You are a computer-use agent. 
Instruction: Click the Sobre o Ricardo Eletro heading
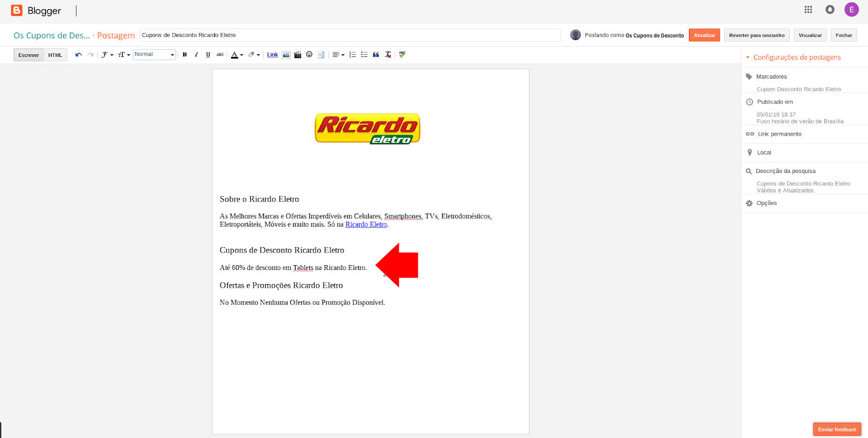[x=259, y=199]
